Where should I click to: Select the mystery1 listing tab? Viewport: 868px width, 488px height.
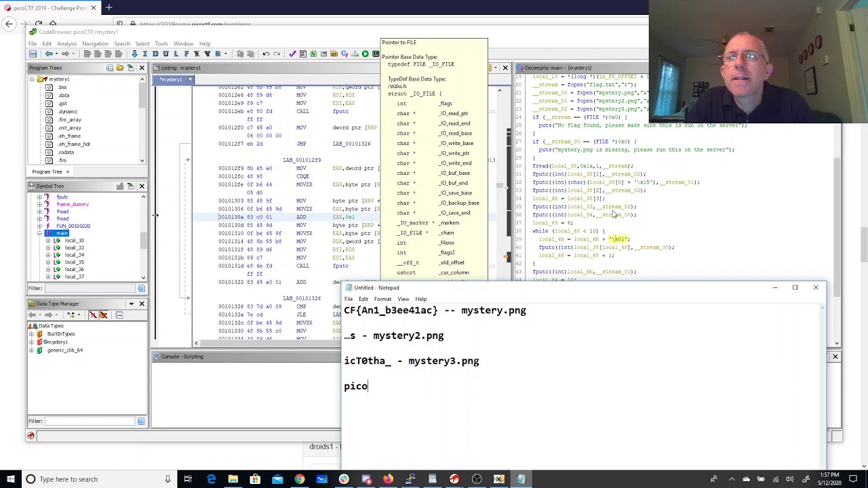pos(172,80)
